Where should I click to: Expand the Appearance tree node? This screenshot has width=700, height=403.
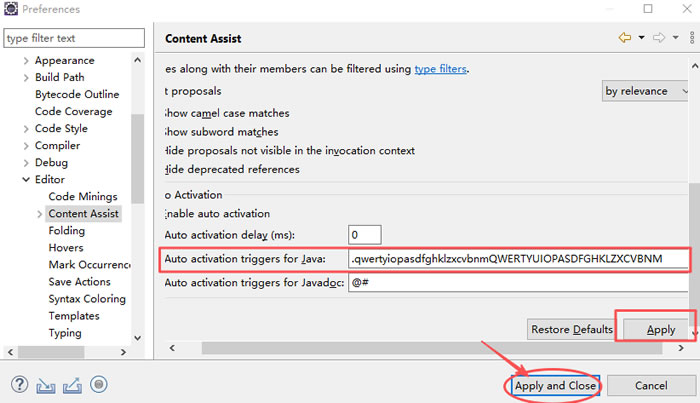point(26,61)
